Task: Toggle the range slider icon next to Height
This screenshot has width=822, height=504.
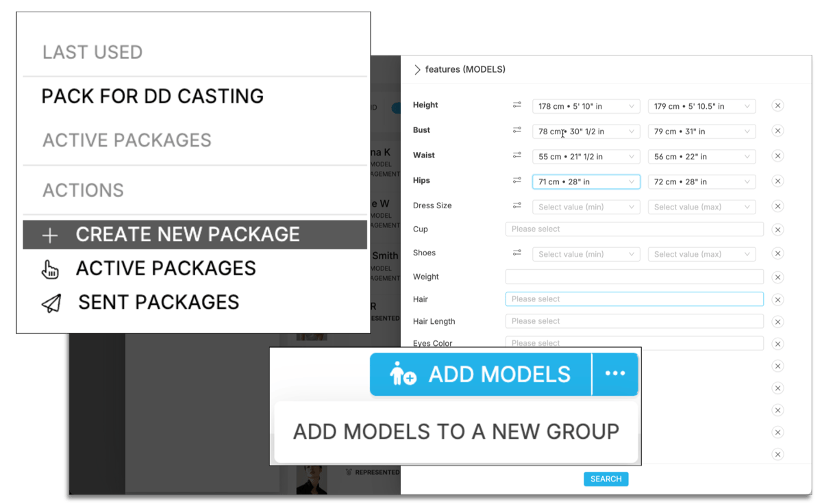Action: [517, 105]
